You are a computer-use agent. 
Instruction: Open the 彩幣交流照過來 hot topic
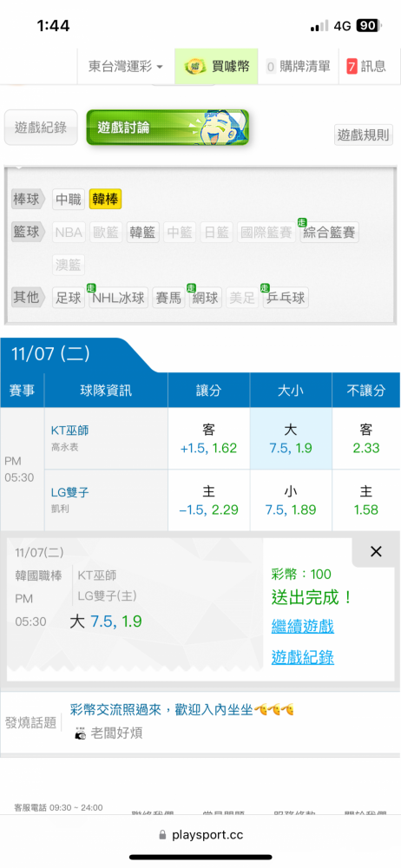pos(181,709)
